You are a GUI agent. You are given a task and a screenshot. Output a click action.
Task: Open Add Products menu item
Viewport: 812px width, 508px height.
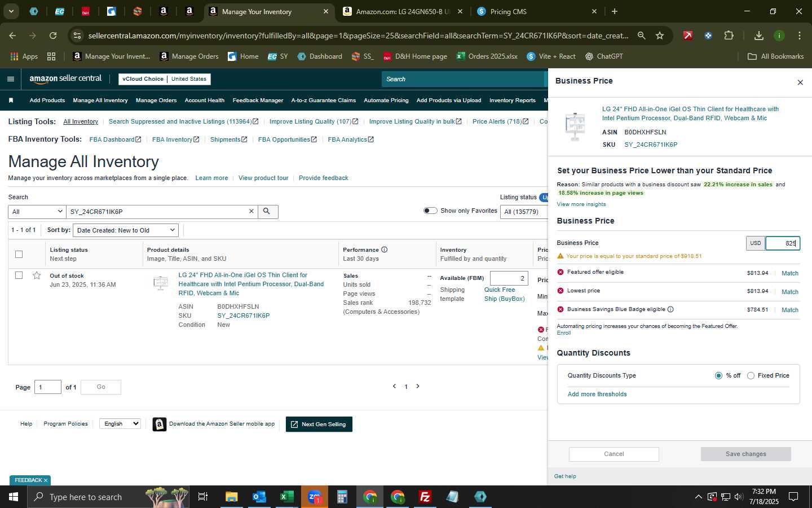tap(47, 100)
